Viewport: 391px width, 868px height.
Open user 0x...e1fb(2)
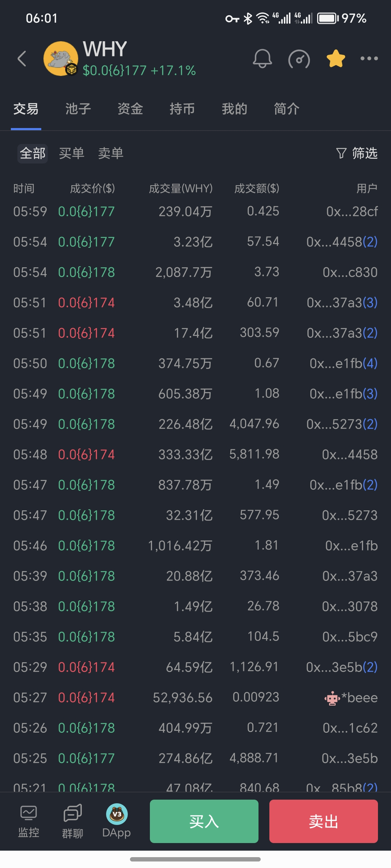pyautogui.click(x=344, y=485)
